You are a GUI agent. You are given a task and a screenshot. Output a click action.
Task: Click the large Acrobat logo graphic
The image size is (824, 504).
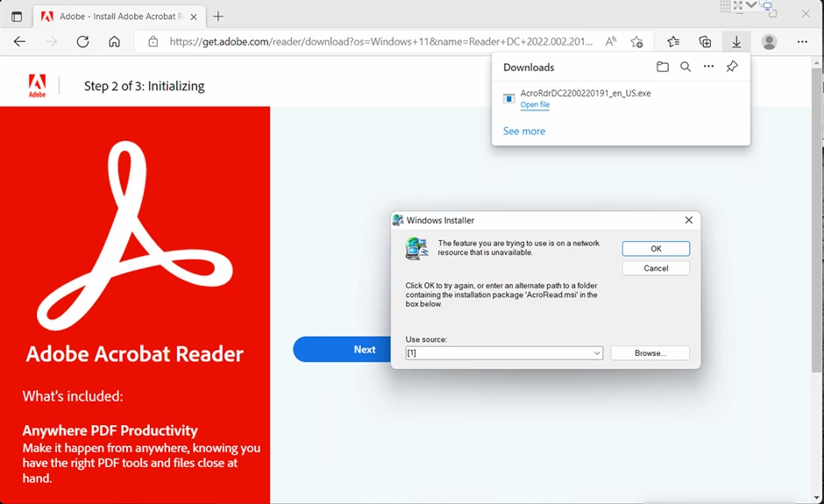[134, 236]
